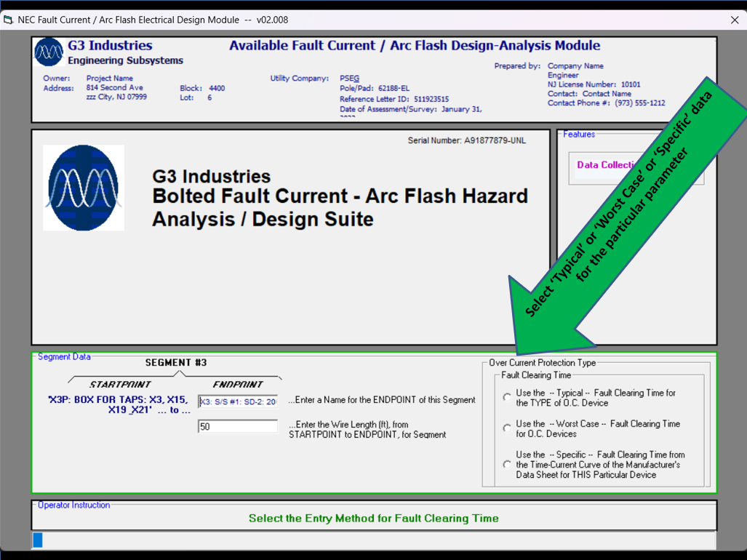The height and width of the screenshot is (560, 747).
Task: Click address 814 Second Ave
Action: [x=114, y=87]
